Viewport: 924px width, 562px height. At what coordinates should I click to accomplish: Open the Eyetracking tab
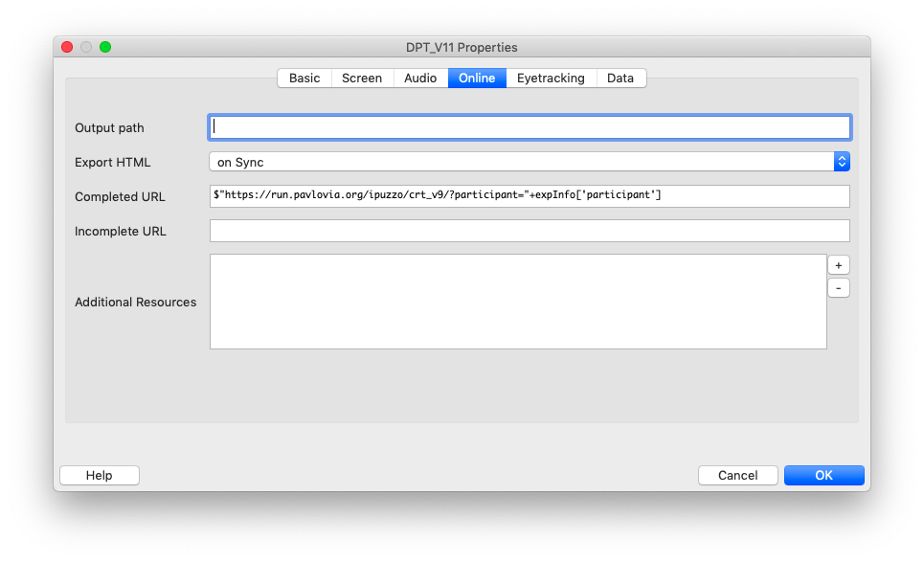tap(551, 78)
